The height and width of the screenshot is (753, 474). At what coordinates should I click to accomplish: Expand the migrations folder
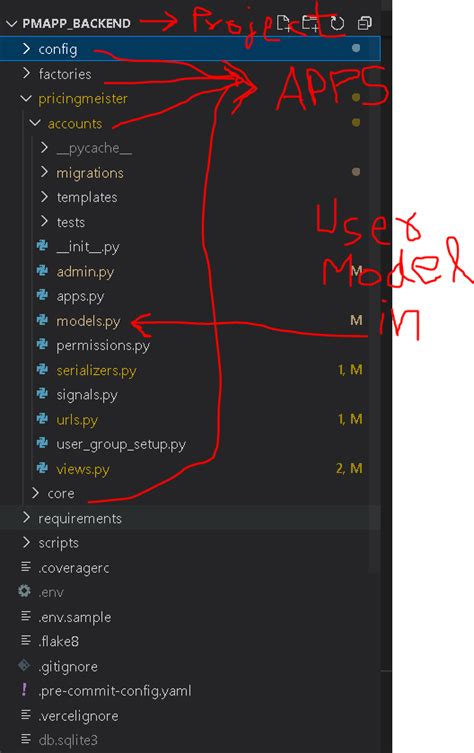(44, 172)
